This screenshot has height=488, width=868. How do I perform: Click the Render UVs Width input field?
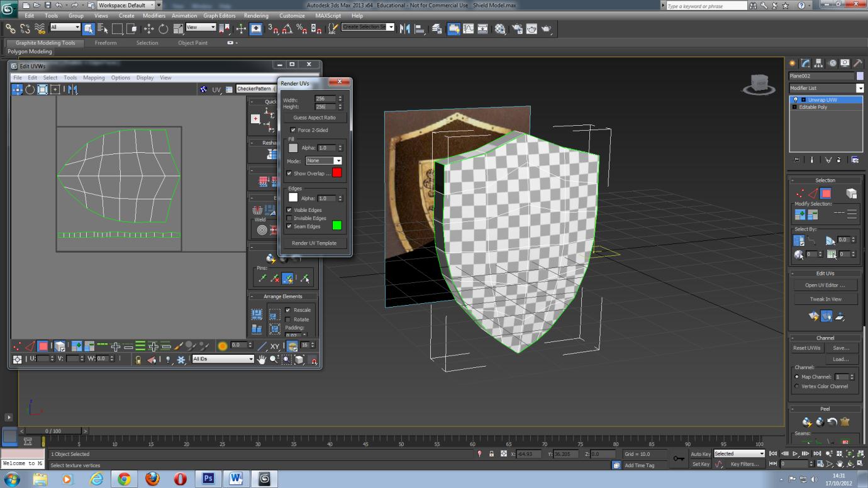pyautogui.click(x=326, y=99)
